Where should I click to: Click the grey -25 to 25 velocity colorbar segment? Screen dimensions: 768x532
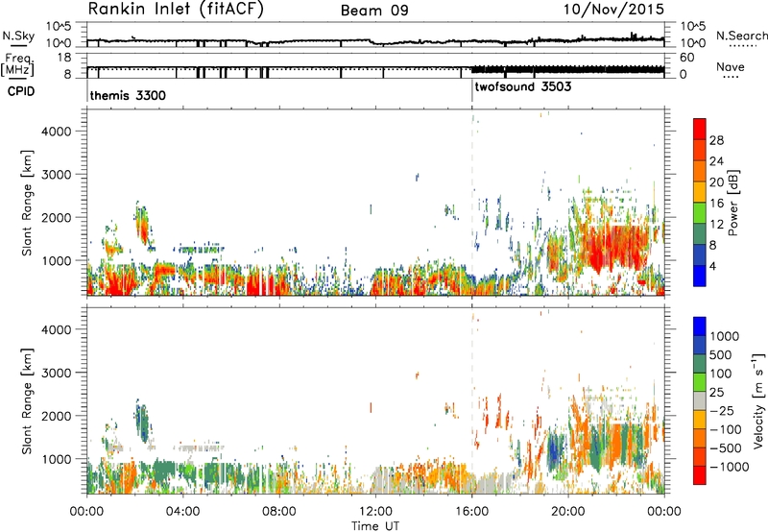click(700, 401)
